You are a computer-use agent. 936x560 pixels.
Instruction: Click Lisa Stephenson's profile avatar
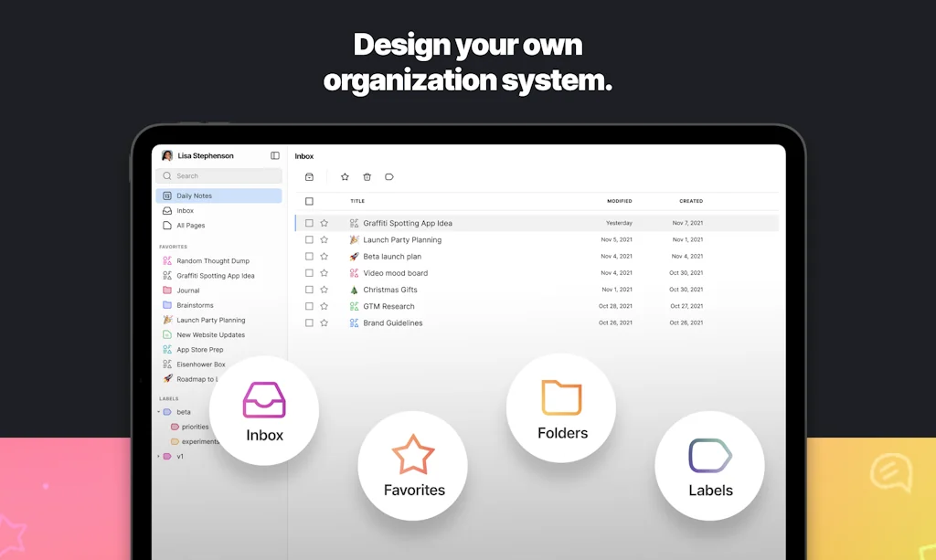[x=167, y=156]
